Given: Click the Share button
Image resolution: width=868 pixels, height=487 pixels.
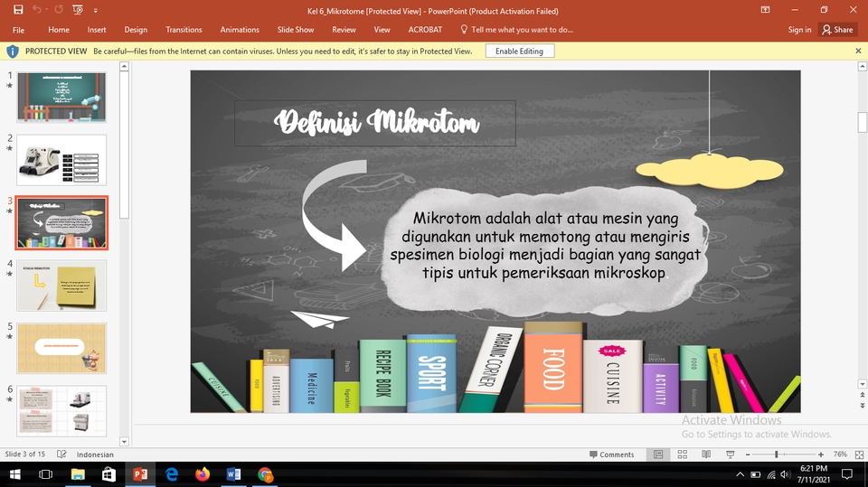Looking at the screenshot, I should pyautogui.click(x=837, y=30).
